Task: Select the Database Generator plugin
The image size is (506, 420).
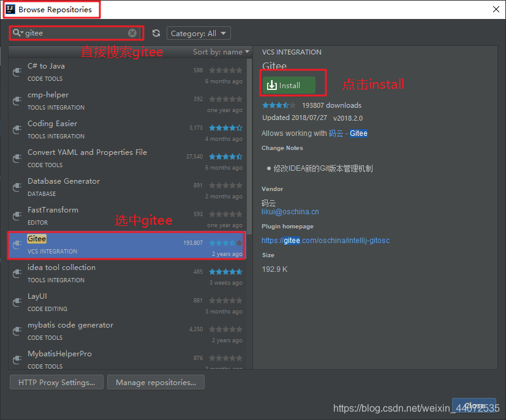Action: [x=127, y=187]
